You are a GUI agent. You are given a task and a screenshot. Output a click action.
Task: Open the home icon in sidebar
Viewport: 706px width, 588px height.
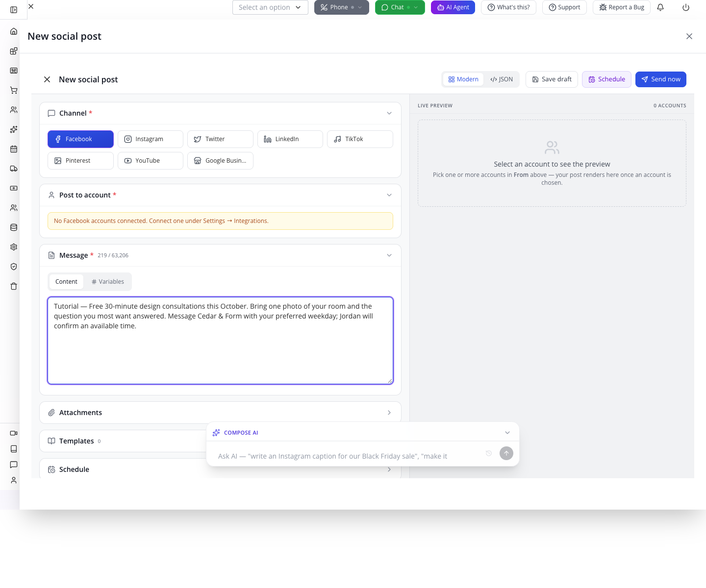click(14, 31)
